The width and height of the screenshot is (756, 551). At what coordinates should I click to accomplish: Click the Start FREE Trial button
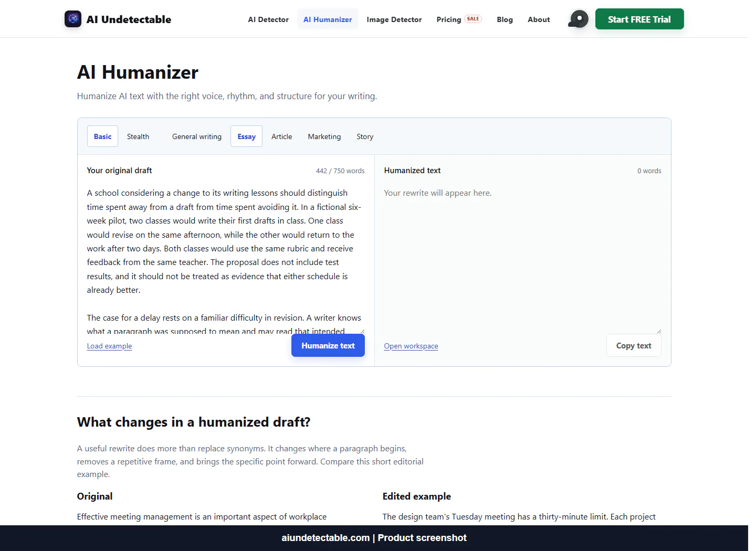639,19
